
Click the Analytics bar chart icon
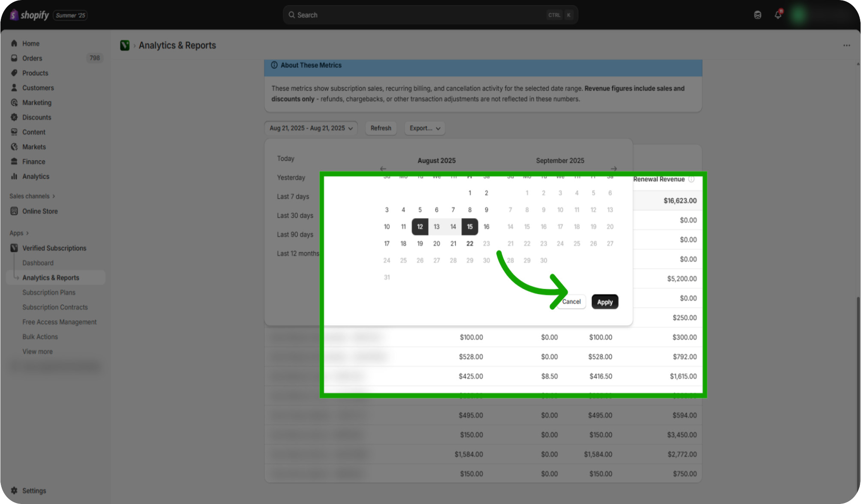14,176
